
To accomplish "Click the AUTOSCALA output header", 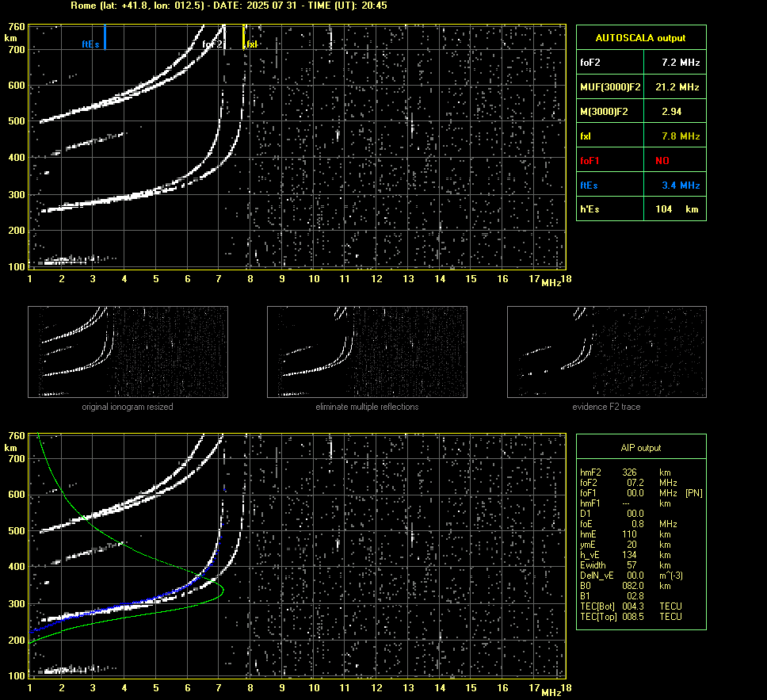I will point(641,38).
